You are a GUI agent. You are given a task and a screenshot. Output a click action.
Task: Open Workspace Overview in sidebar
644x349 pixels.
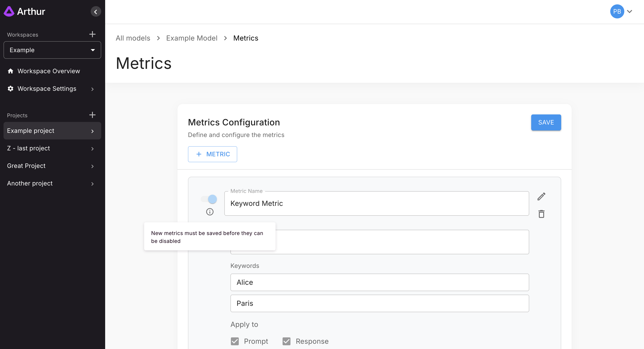(x=48, y=71)
